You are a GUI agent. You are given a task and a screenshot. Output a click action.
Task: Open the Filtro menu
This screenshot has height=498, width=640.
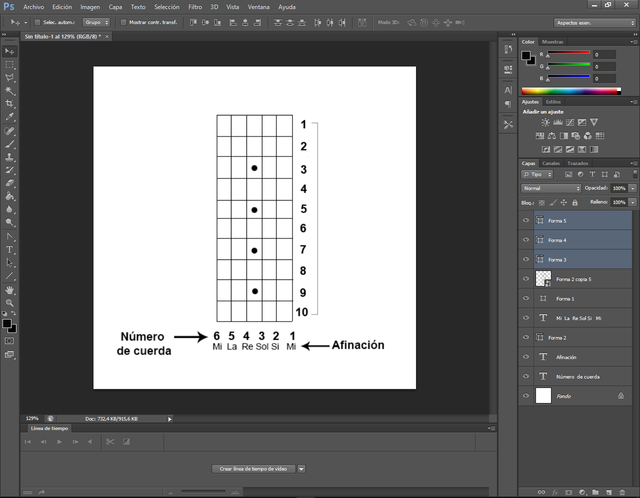click(x=195, y=7)
